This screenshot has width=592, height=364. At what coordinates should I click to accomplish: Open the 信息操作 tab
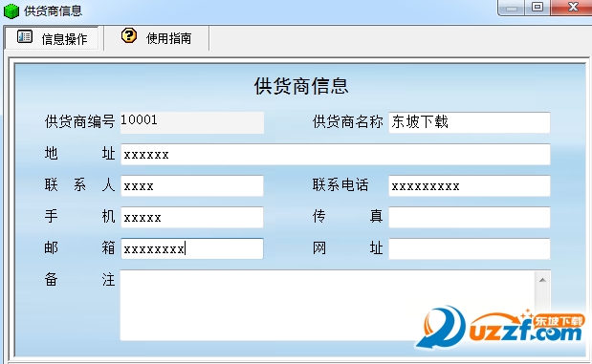tap(52, 37)
